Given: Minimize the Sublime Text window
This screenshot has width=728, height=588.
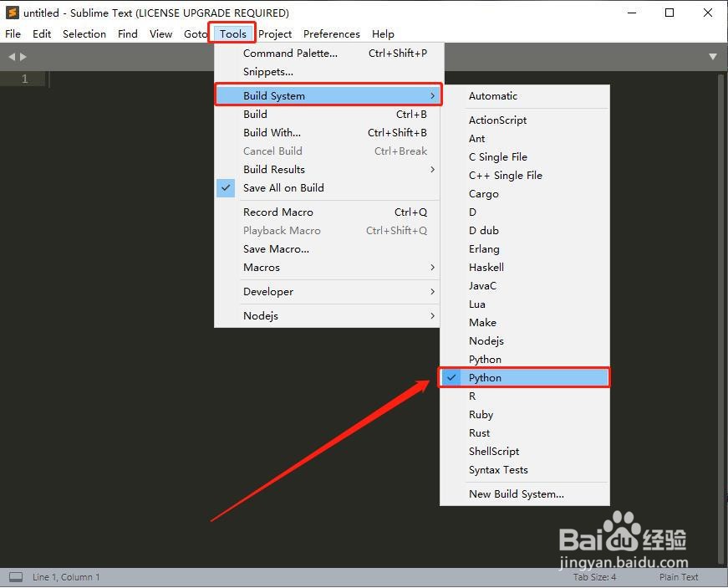Looking at the screenshot, I should tap(632, 13).
